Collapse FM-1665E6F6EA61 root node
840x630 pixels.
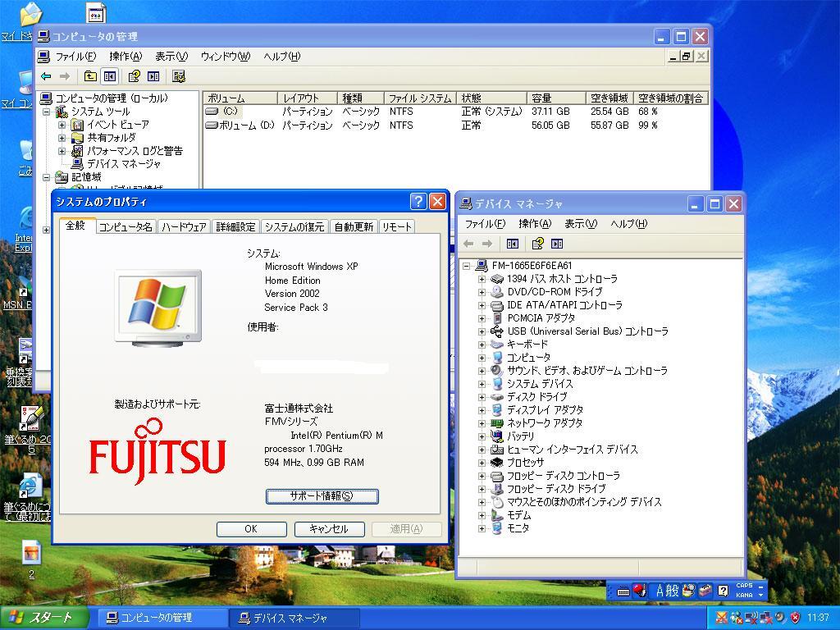click(x=466, y=266)
